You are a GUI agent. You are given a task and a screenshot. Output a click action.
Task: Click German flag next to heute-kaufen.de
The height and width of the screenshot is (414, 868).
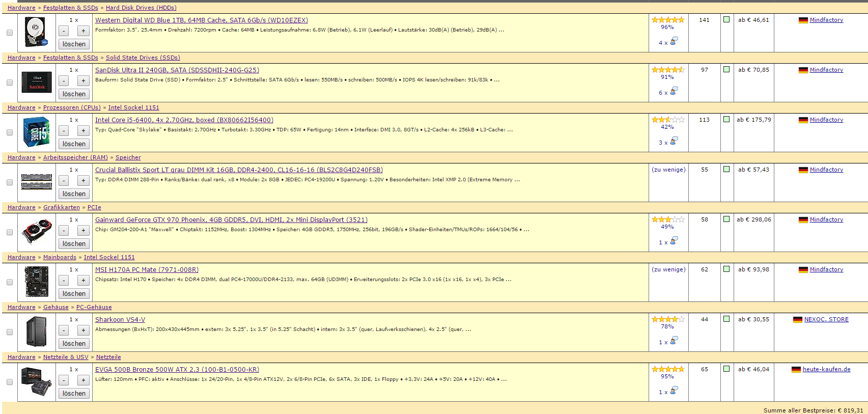coord(796,370)
